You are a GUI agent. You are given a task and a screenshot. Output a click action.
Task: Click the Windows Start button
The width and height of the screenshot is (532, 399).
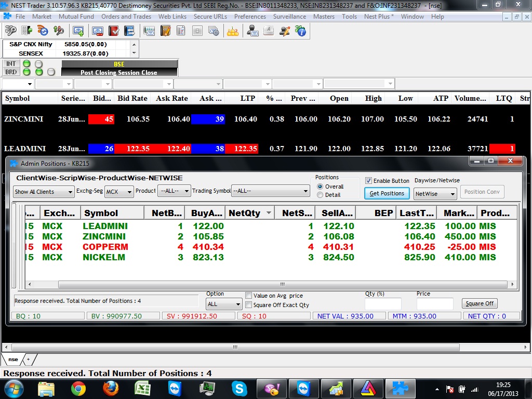pos(14,389)
